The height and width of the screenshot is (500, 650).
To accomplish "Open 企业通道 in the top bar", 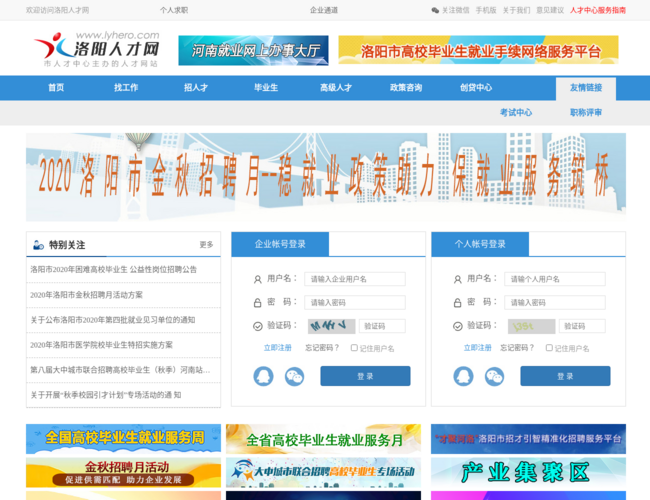I will 324,10.
